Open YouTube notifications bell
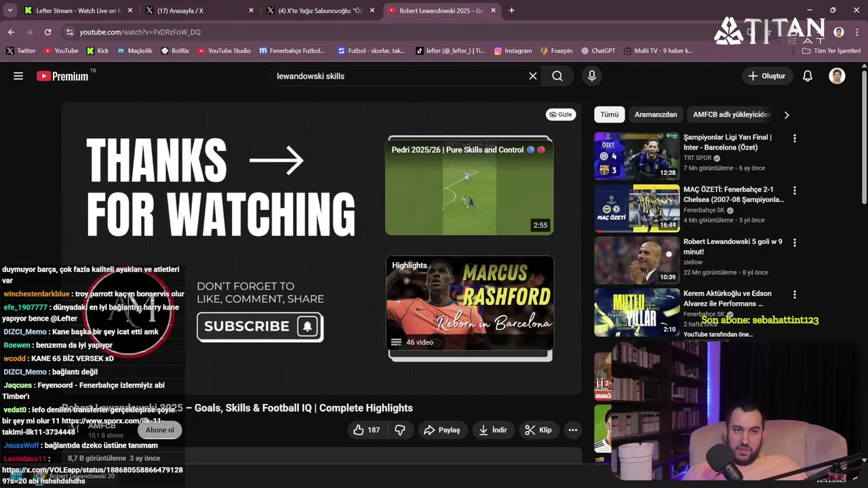868x488 pixels. [808, 76]
